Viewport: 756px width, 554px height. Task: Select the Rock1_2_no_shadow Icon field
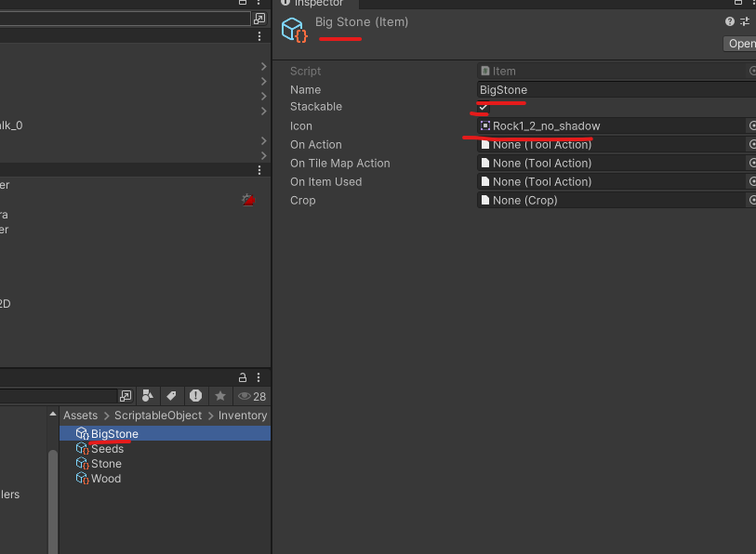click(611, 125)
